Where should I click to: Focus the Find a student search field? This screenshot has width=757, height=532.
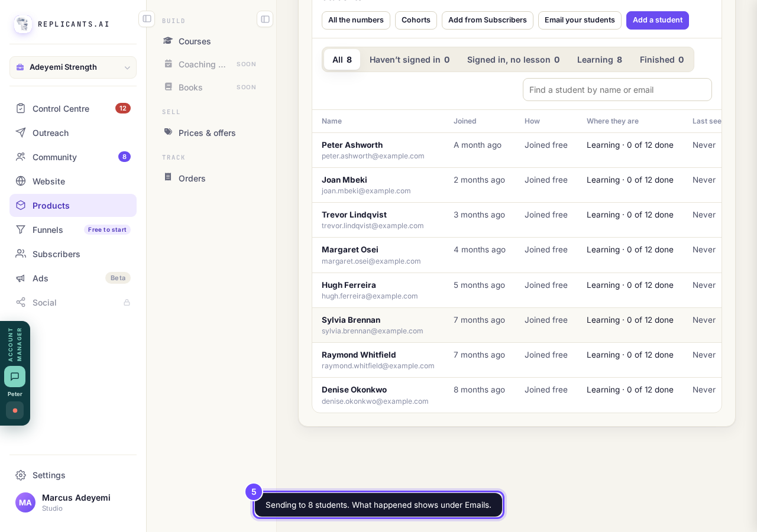click(x=617, y=90)
